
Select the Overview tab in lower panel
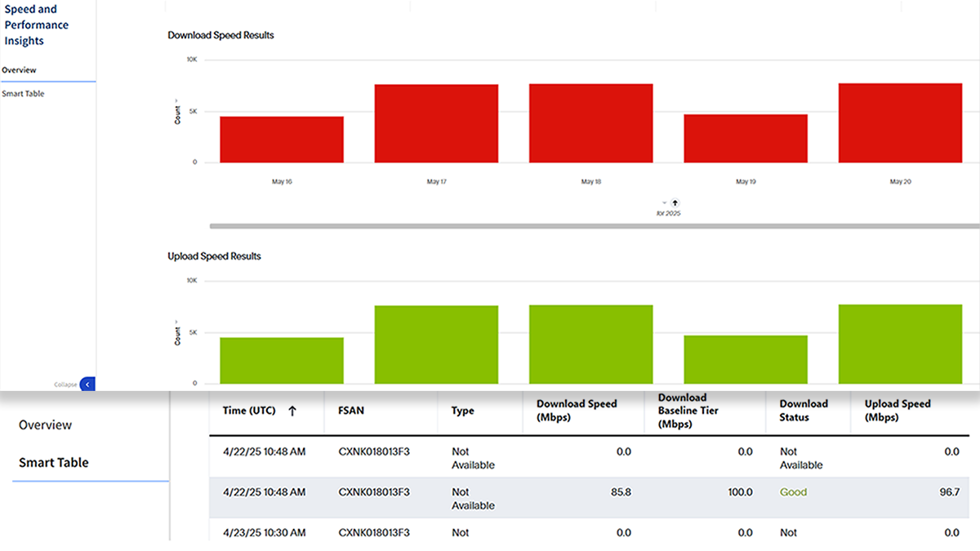tap(45, 424)
